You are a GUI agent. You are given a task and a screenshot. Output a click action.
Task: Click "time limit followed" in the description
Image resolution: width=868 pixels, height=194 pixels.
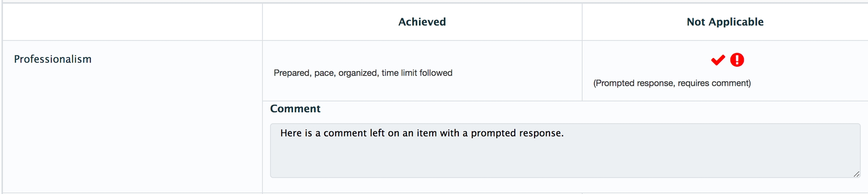[417, 73]
